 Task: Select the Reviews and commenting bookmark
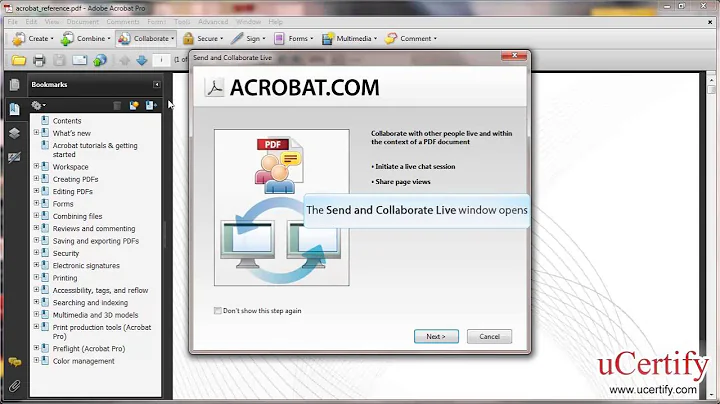94,229
